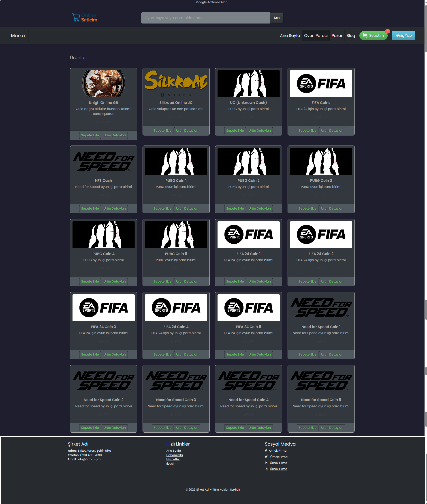The height and width of the screenshot is (504, 427).
Task: Add FIFA 24 Coin 1 to cart
Action: (x=235, y=281)
